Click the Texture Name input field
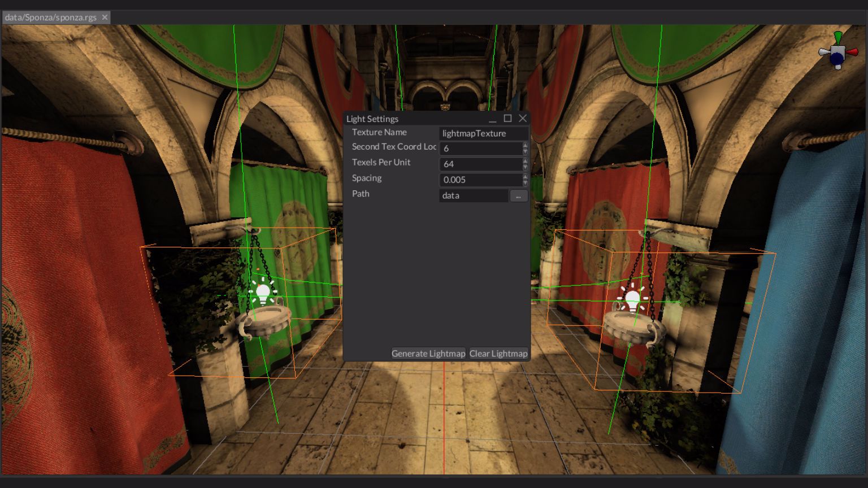Viewport: 868px width, 488px height. click(483, 133)
